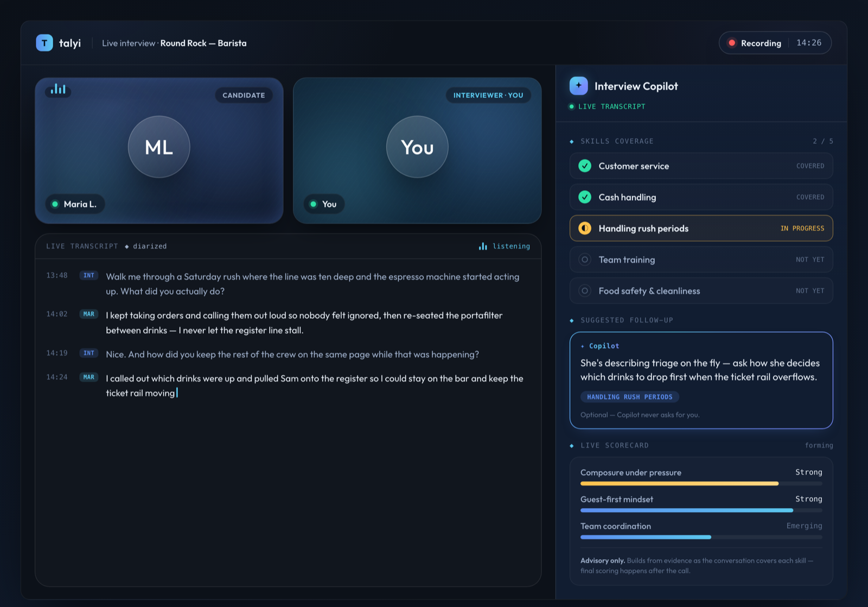Click the amber half-circle icon for Handling rush periods

click(585, 229)
